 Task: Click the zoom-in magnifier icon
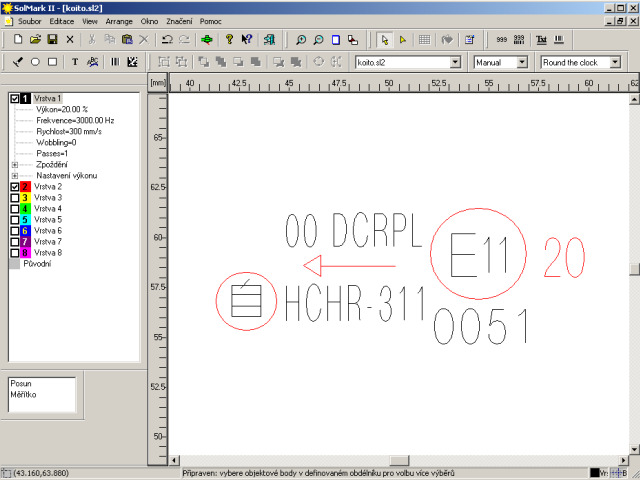(x=301, y=40)
